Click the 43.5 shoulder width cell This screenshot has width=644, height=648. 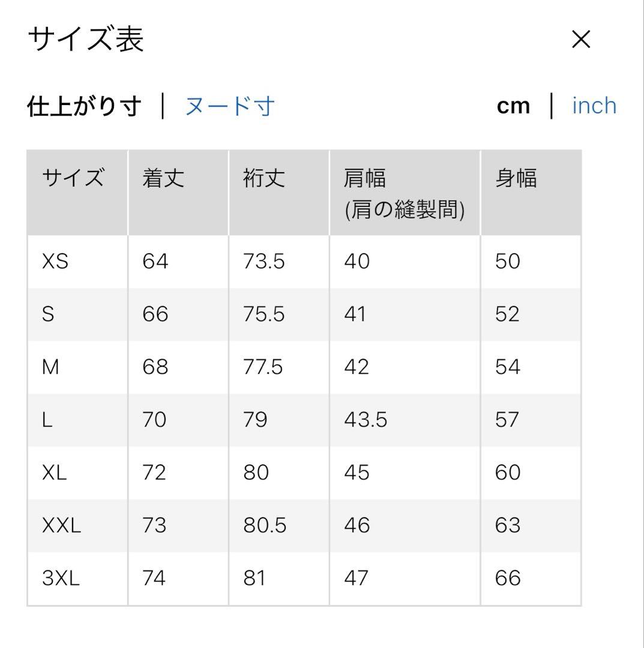[366, 420]
